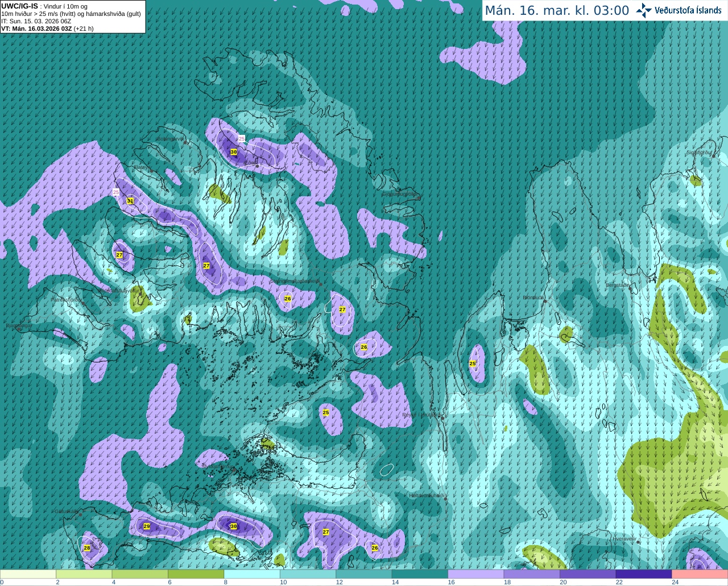Click the Holtavörðuheiði station label
Viewport: 728px width, 586px height.
(x=427, y=496)
